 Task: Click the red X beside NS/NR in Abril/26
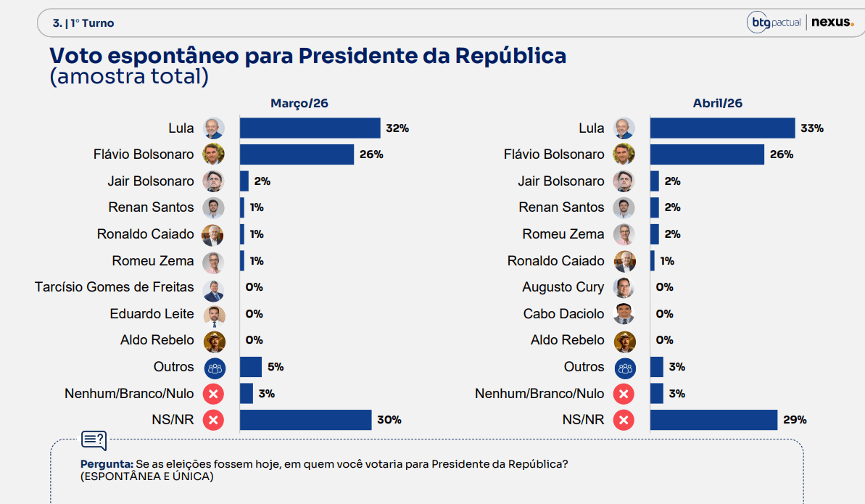tap(624, 420)
